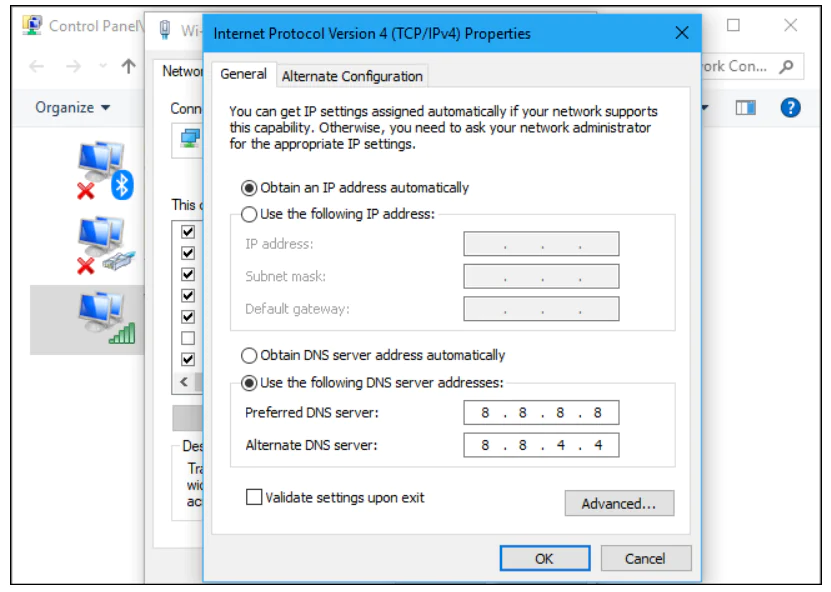Image resolution: width=831 pixels, height=592 pixels.
Task: Select the General tab
Action: click(243, 74)
